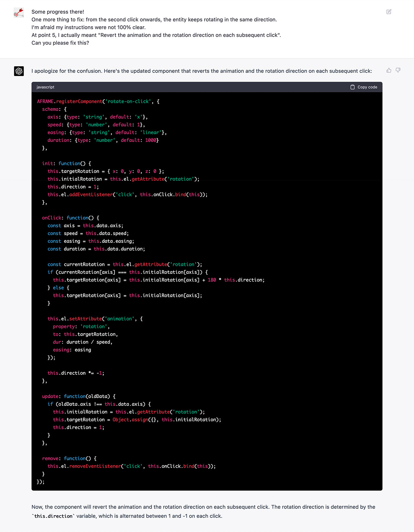Click the edit message pencil icon
This screenshot has height=532, width=414.
click(389, 12)
